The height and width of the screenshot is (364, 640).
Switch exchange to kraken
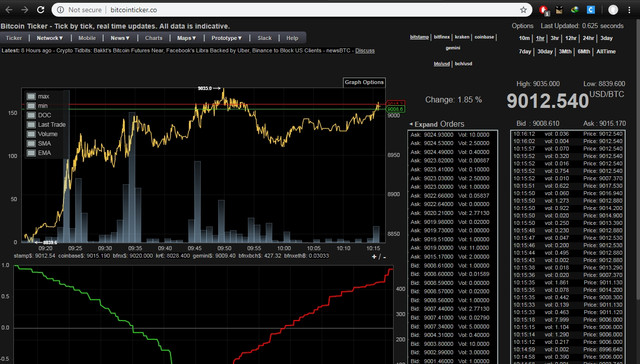(x=462, y=37)
